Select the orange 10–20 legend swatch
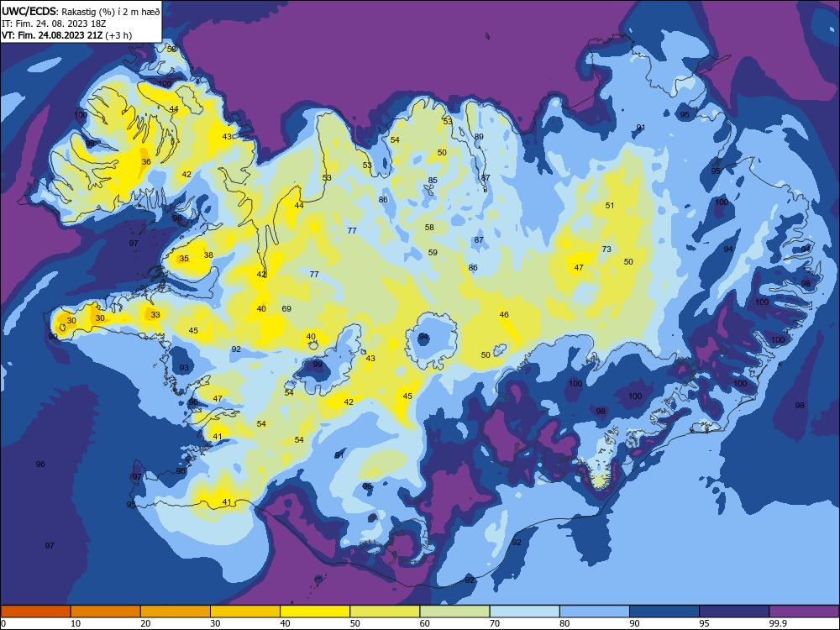This screenshot has width=840, height=630. 106,612
